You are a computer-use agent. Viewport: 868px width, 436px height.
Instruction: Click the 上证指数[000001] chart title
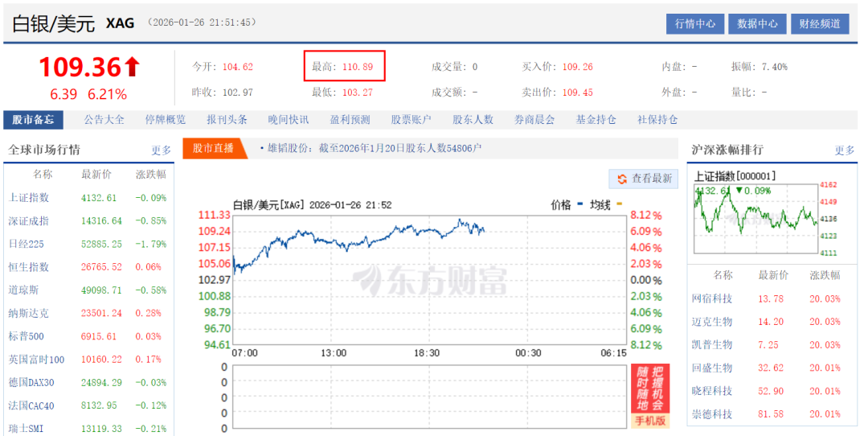tap(735, 176)
